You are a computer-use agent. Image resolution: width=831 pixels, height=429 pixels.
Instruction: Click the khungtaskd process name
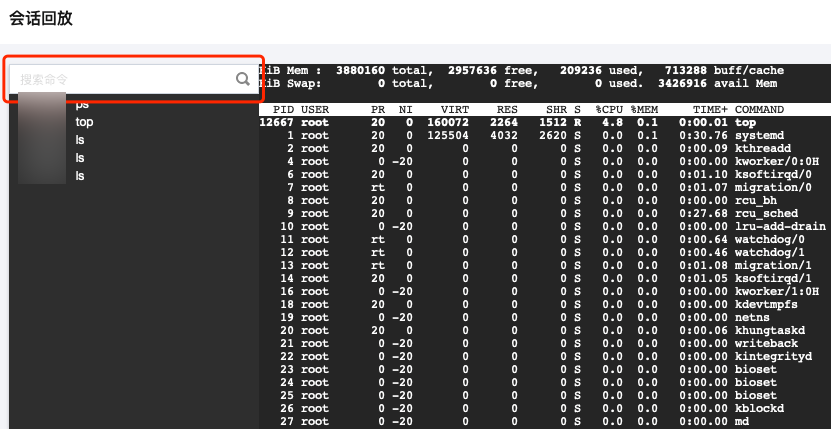point(770,330)
